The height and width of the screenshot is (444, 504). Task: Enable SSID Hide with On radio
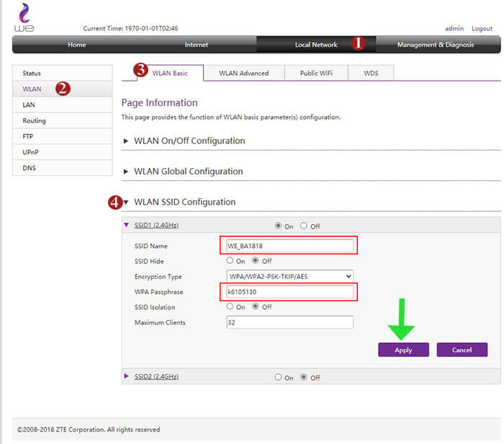[230, 261]
